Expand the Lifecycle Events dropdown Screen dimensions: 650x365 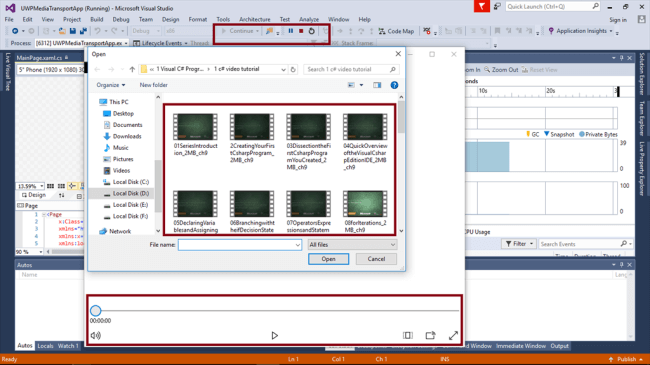pos(186,43)
